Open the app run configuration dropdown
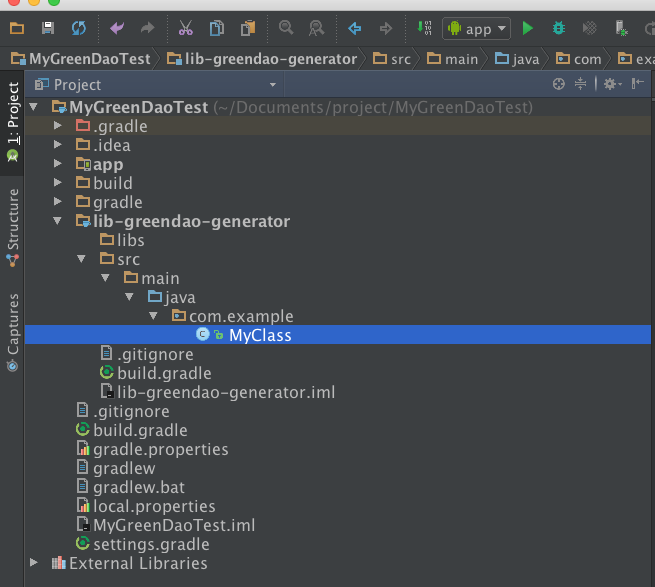 pos(477,28)
